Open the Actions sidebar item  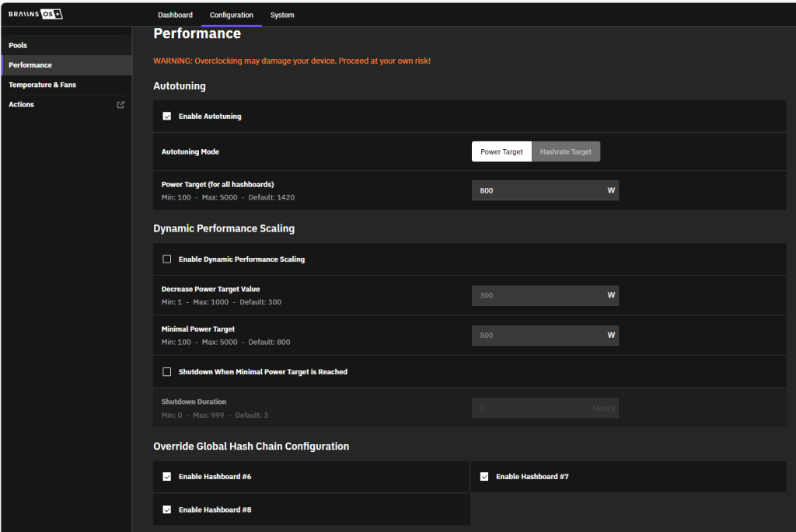[22, 105]
